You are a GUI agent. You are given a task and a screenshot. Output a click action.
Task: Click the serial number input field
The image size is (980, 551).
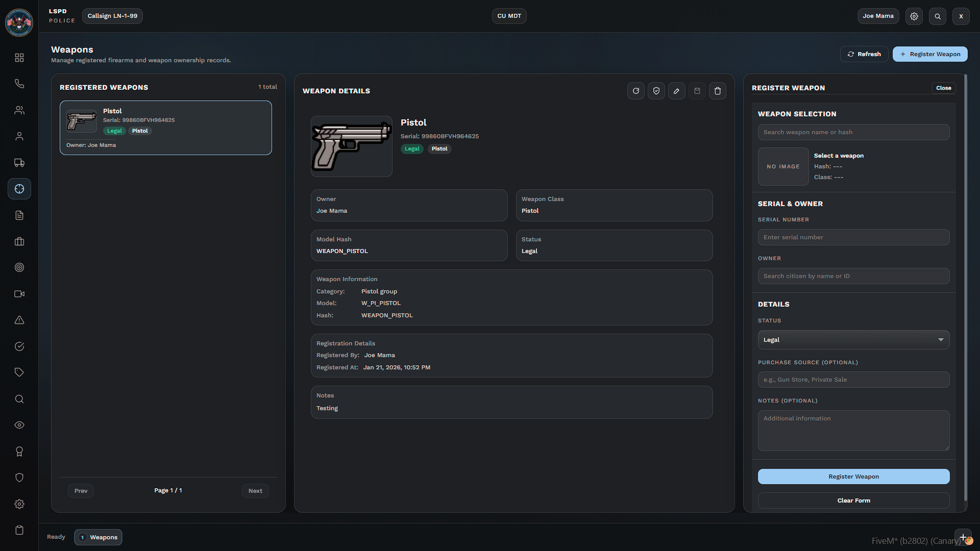pos(853,237)
